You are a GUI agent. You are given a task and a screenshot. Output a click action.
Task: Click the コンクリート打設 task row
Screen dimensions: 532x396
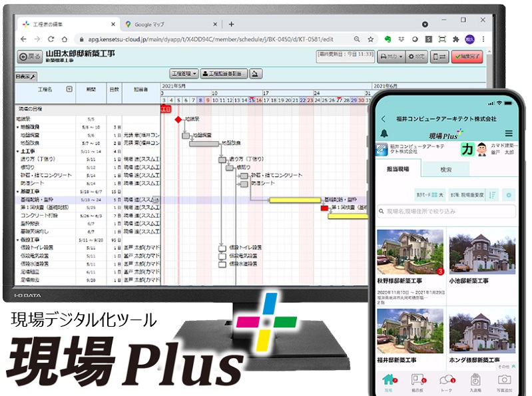[87, 216]
